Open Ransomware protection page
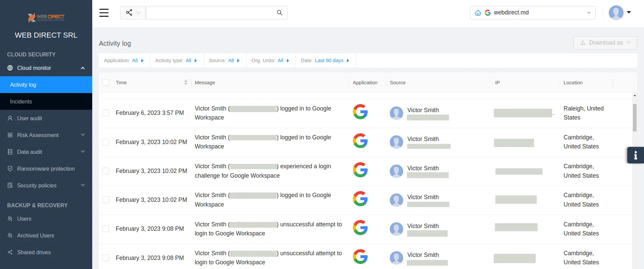This screenshot has height=269, width=644. [x=46, y=169]
